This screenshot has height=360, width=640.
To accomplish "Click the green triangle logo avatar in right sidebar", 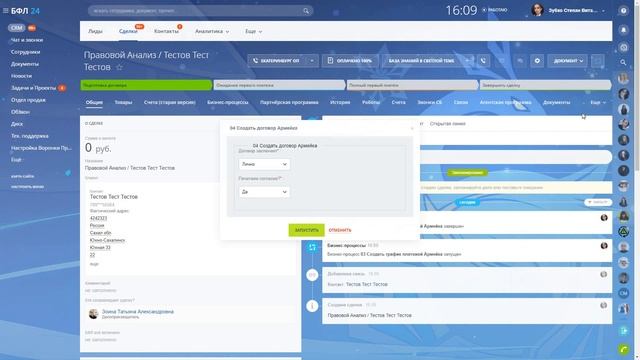I will [623, 231].
